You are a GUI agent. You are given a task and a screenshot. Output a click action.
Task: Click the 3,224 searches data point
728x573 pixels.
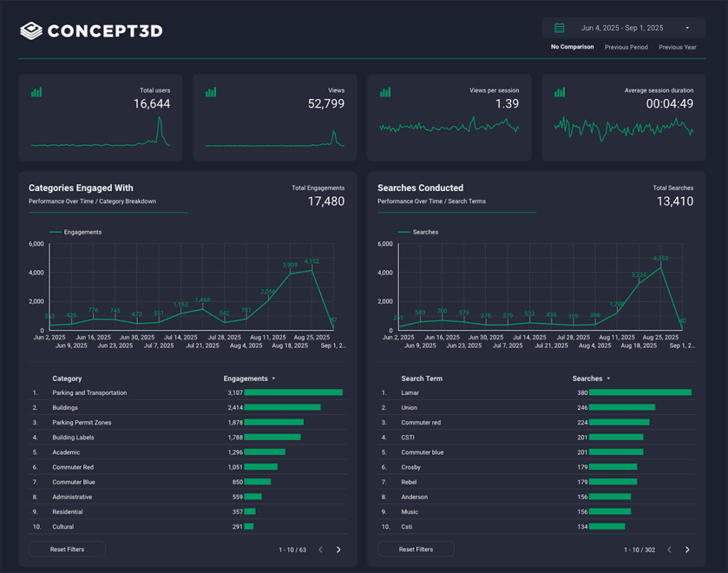coord(639,284)
